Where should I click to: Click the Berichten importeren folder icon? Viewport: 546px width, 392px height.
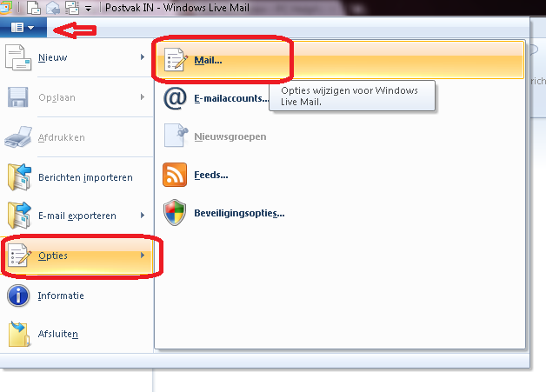tap(19, 177)
